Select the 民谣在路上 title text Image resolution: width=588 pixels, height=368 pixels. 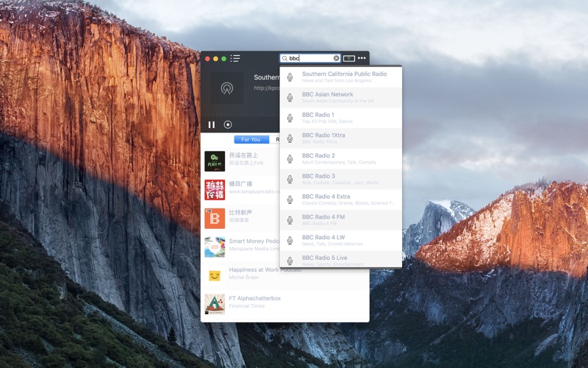(x=243, y=155)
